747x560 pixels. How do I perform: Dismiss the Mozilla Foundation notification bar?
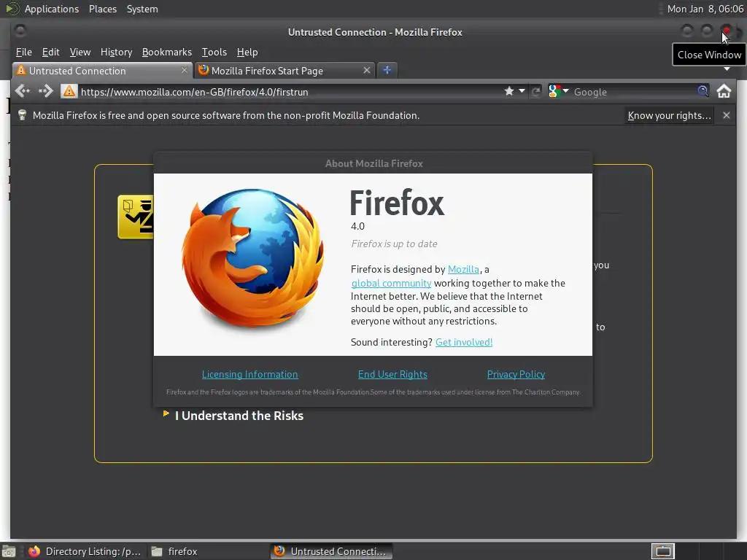coord(727,115)
